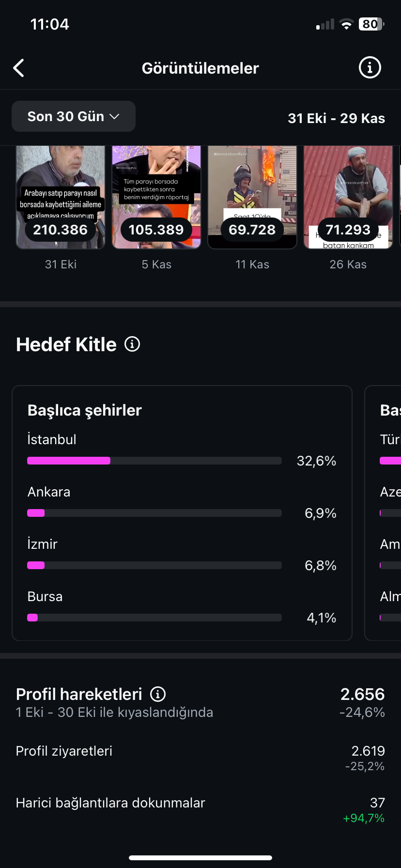Open the 26 Kas video with 71.293 views

pyautogui.click(x=348, y=197)
